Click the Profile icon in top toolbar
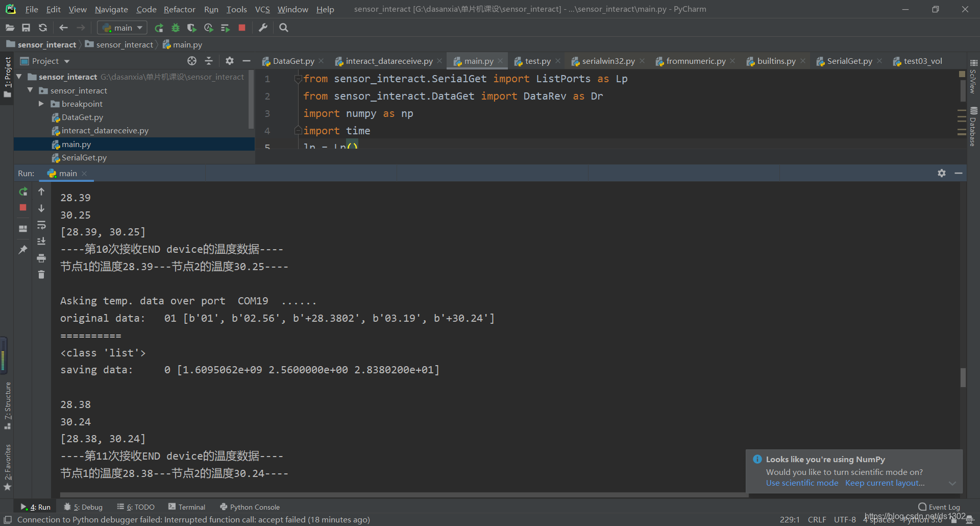This screenshot has width=980, height=526. [x=208, y=28]
